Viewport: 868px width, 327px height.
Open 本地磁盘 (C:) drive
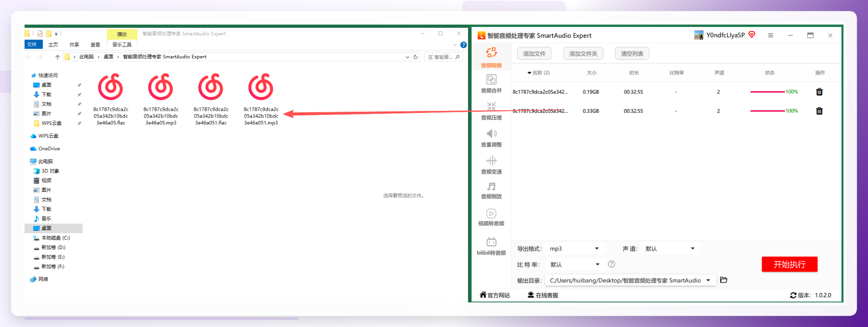tap(52, 238)
